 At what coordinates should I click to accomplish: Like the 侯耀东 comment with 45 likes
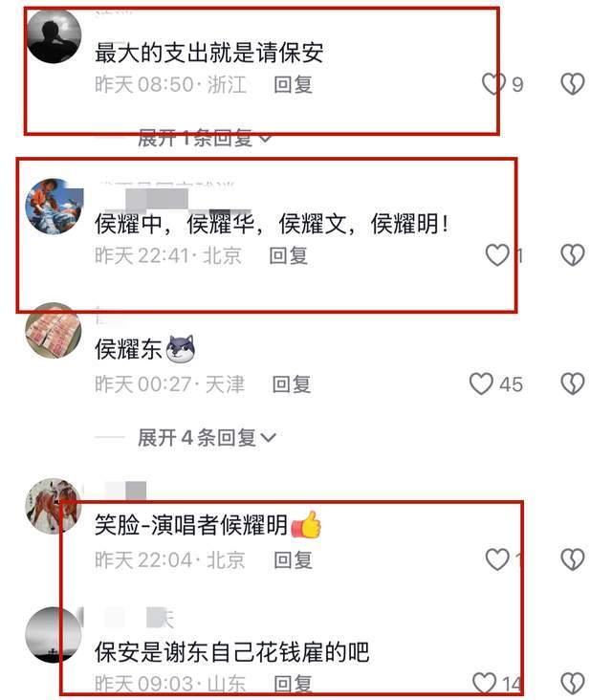tap(481, 383)
